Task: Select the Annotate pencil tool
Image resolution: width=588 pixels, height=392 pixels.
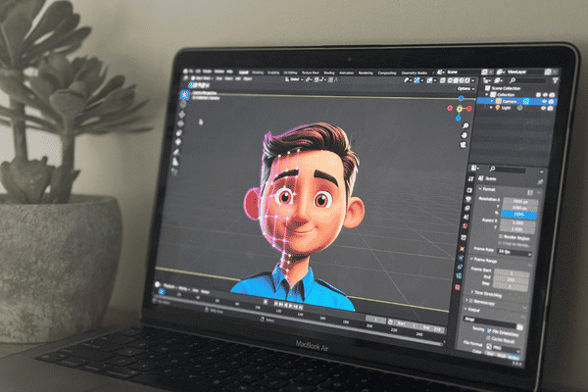Action: click(x=177, y=152)
